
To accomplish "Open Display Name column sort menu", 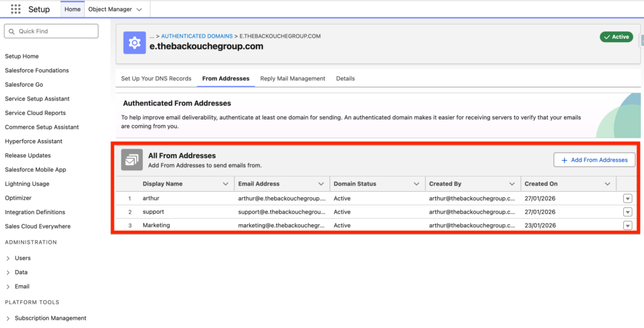I will click(226, 184).
